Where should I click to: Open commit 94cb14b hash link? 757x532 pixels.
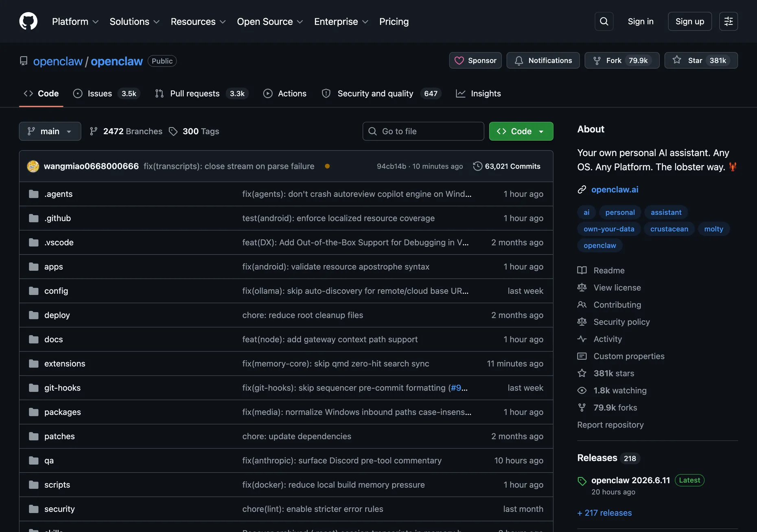(x=392, y=166)
